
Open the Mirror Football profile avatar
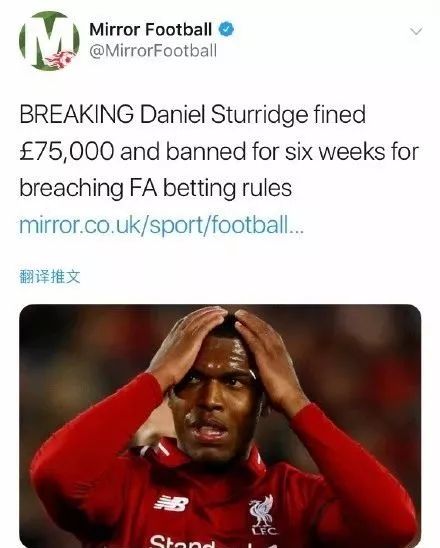[49, 41]
